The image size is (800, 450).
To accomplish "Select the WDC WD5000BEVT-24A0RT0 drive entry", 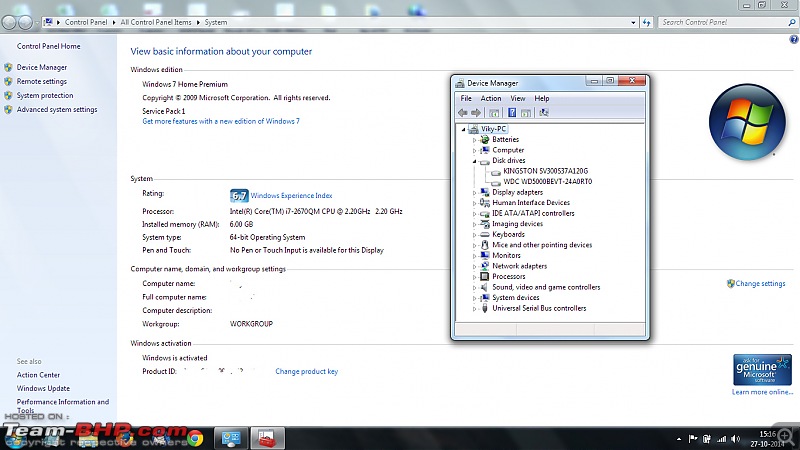I will (547, 182).
